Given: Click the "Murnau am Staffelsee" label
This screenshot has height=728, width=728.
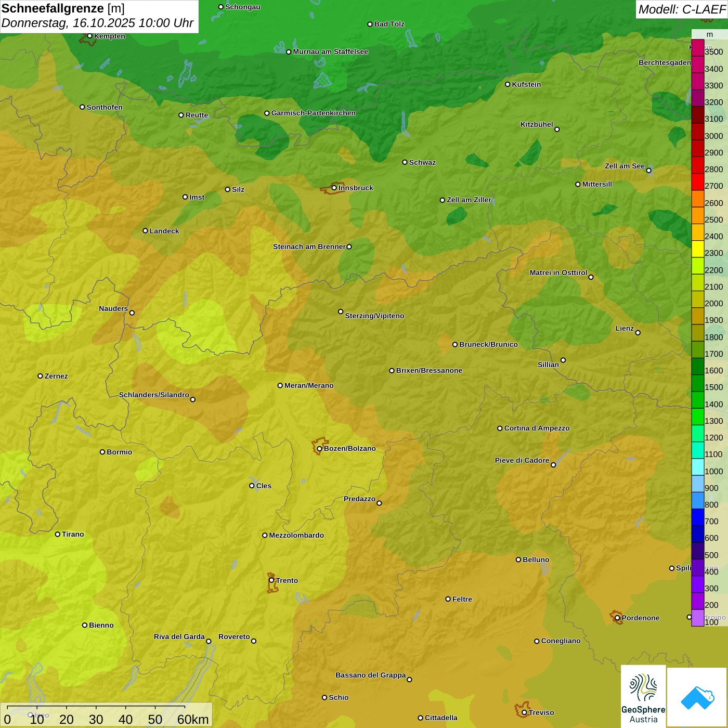Looking at the screenshot, I should (330, 51).
